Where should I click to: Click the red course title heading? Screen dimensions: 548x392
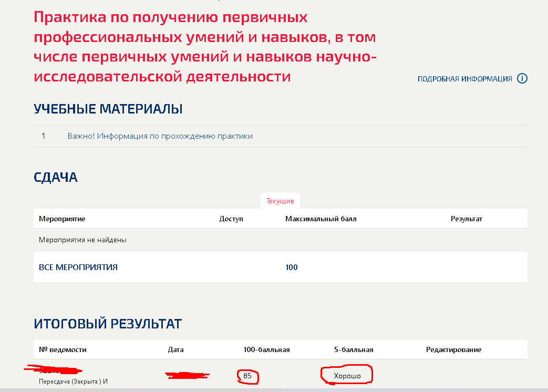(205, 47)
